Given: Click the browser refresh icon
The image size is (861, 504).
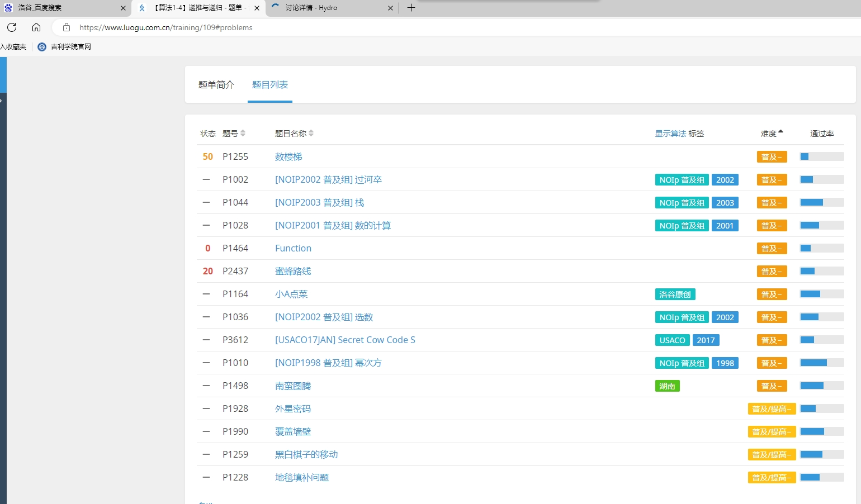Looking at the screenshot, I should pos(12,27).
